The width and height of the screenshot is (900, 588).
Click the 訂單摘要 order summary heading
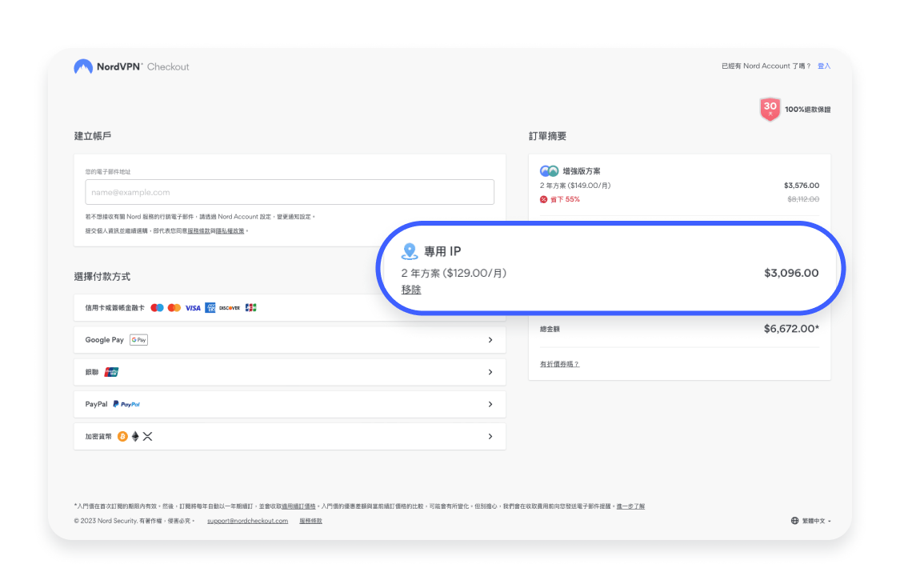[x=547, y=136]
